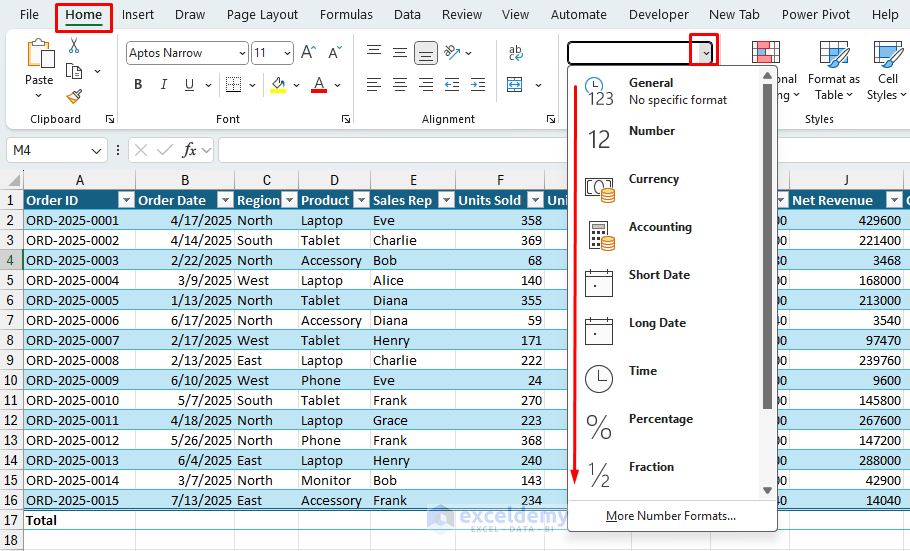910x551 pixels.
Task: Toggle Top Align
Action: point(374,53)
